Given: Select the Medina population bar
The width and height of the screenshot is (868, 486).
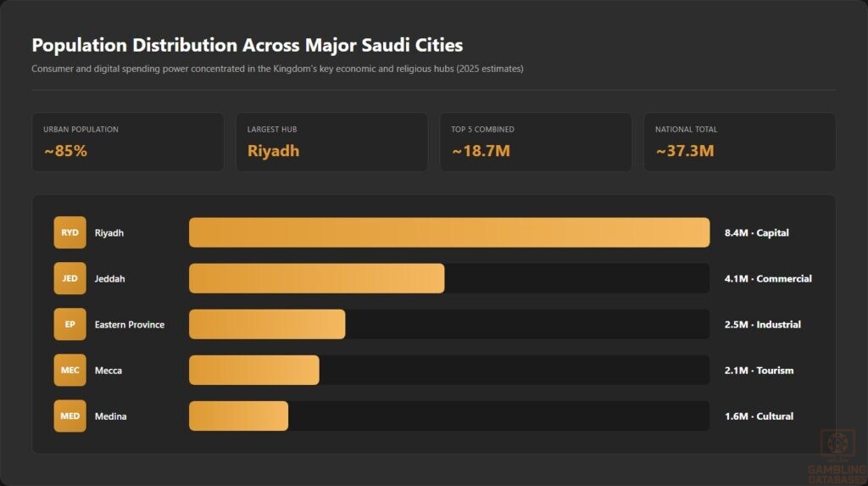Looking at the screenshot, I should pyautogui.click(x=238, y=416).
